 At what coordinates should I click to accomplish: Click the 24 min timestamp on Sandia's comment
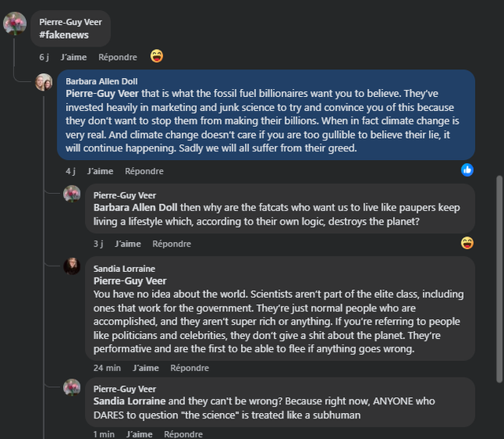click(x=107, y=368)
